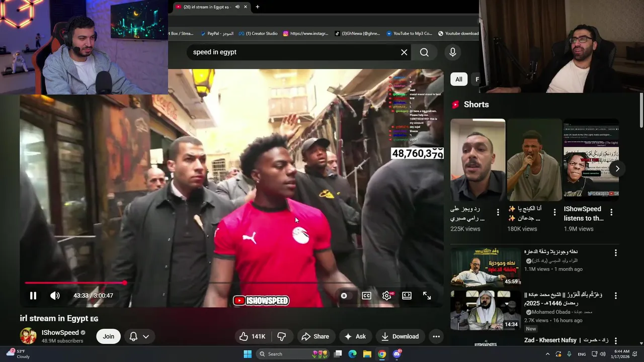The image size is (644, 362).
Task: Click the Ask button
Action: pos(355,336)
